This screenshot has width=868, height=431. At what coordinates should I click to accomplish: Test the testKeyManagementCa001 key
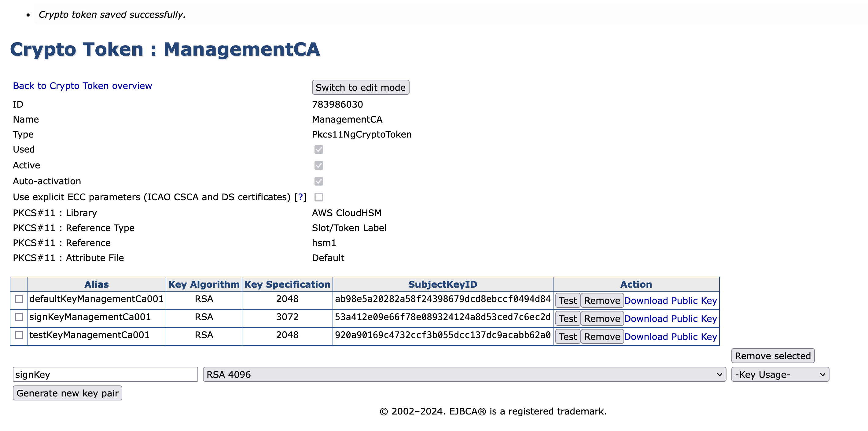click(x=568, y=337)
